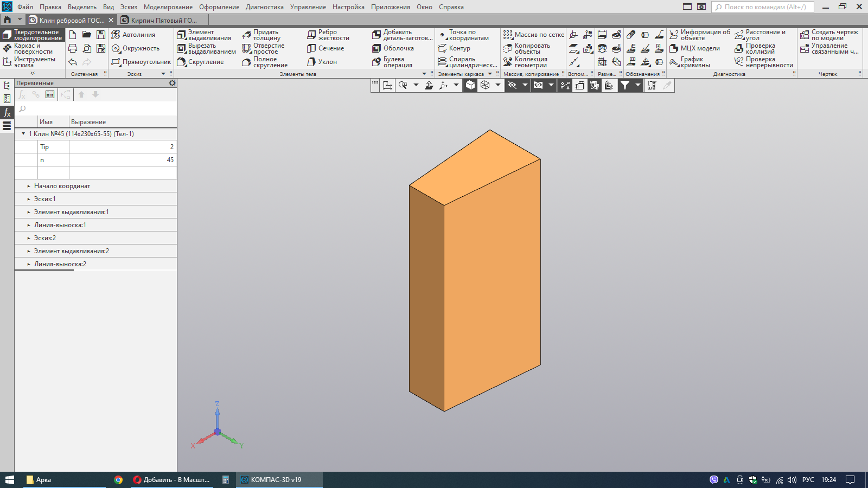Open display mode dropdown arrow
This screenshot has width=868, height=488.
(x=498, y=85)
